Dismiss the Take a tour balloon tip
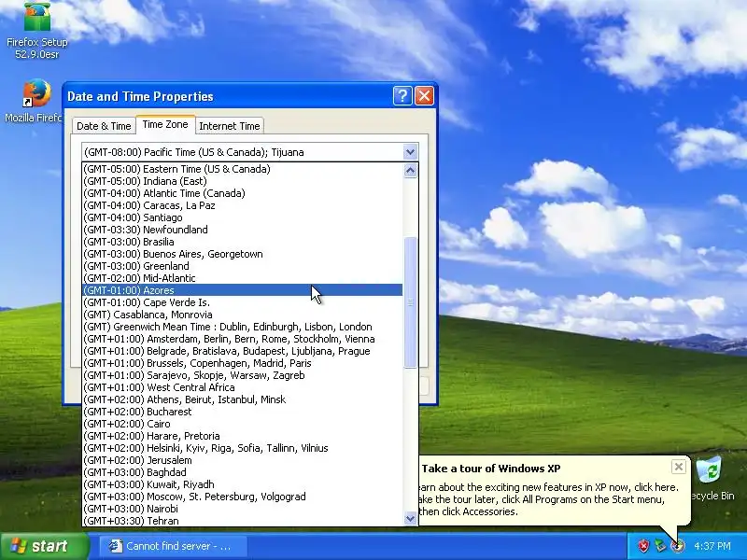Image resolution: width=747 pixels, height=560 pixels. point(679,467)
